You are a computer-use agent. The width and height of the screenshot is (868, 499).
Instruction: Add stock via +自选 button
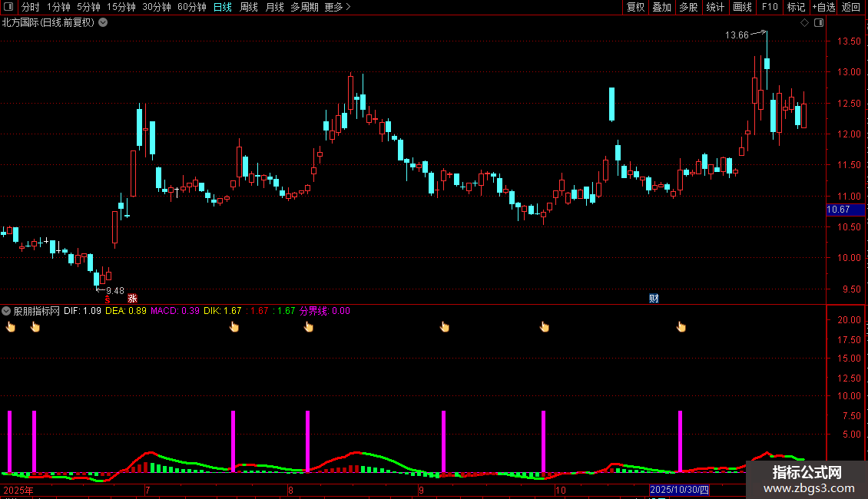click(823, 7)
